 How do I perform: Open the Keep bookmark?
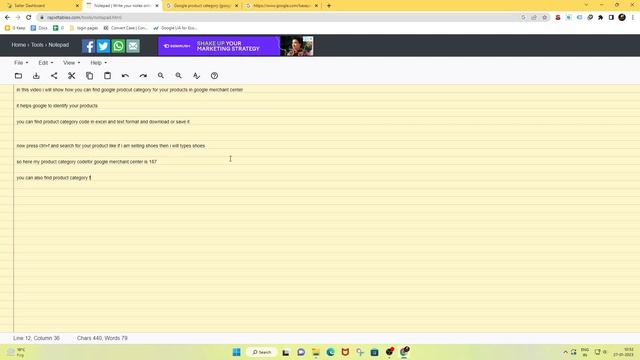click(15, 28)
